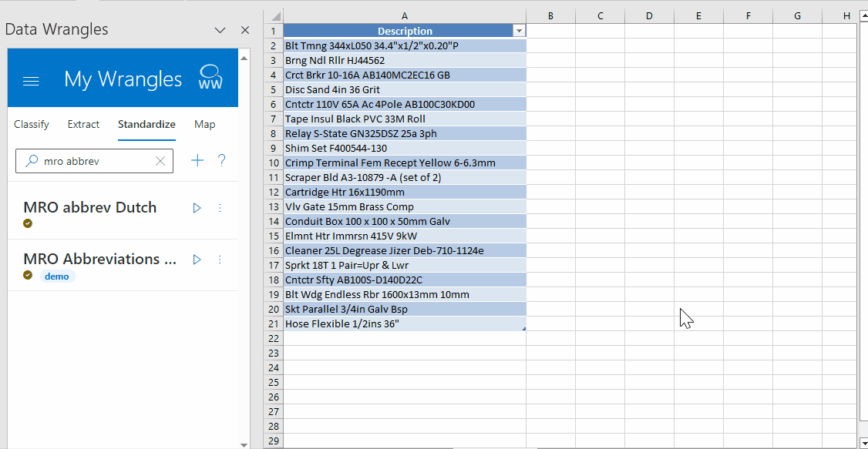Click the demo tag label
This screenshot has height=449, width=868.
coord(57,276)
